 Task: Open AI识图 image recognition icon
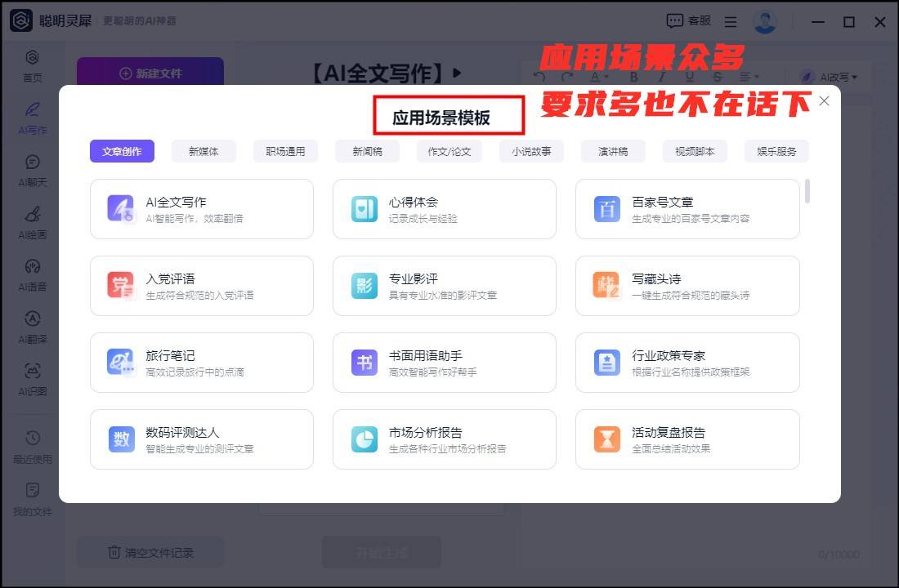(x=32, y=379)
